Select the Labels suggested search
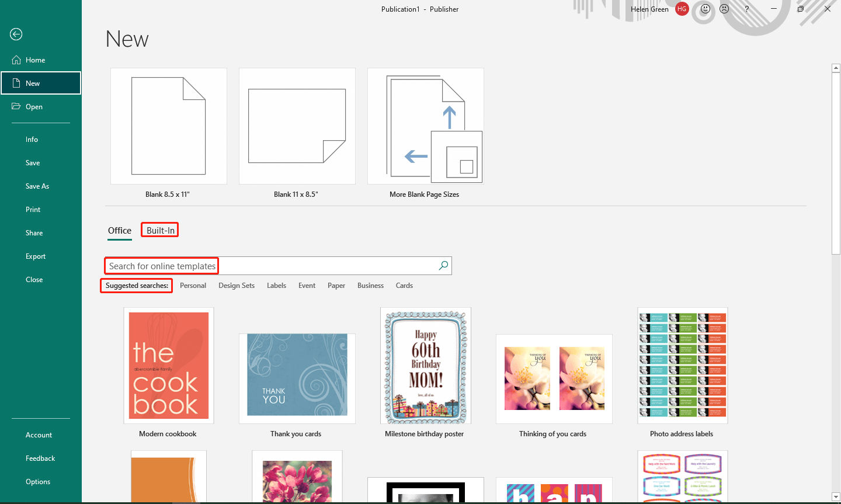The width and height of the screenshot is (841, 504). pyautogui.click(x=276, y=286)
